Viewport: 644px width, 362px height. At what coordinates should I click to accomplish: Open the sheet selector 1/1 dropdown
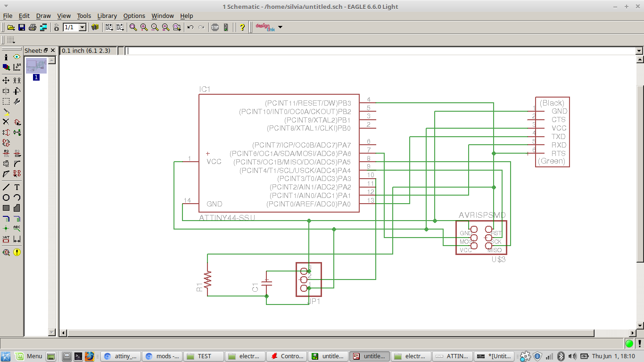tap(83, 27)
